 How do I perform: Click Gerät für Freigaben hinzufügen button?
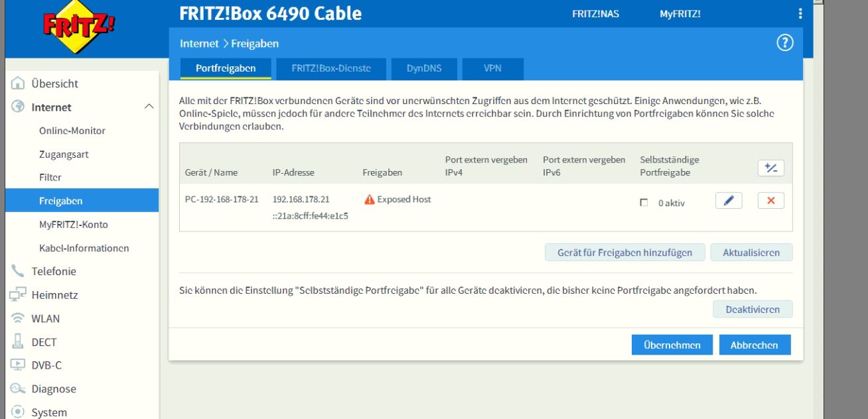(x=624, y=253)
